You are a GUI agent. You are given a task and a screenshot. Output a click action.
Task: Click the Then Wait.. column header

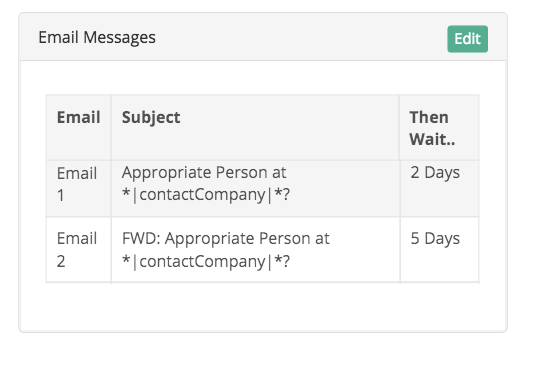[432, 128]
